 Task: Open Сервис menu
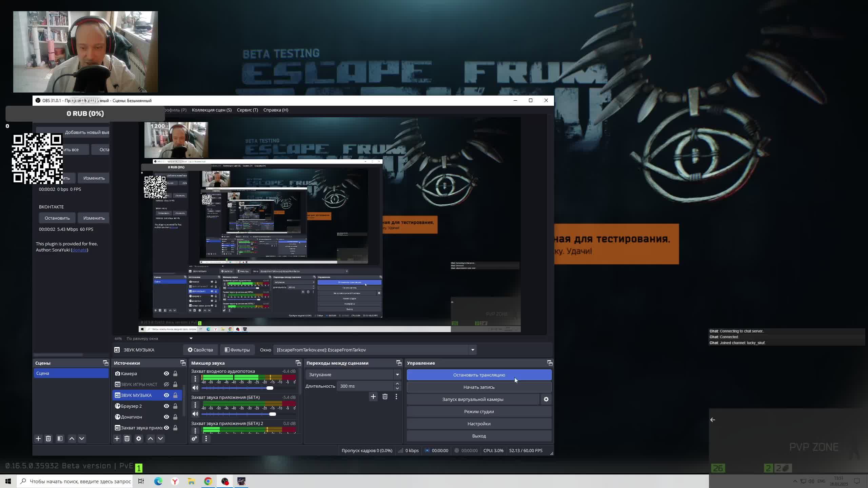pyautogui.click(x=247, y=110)
